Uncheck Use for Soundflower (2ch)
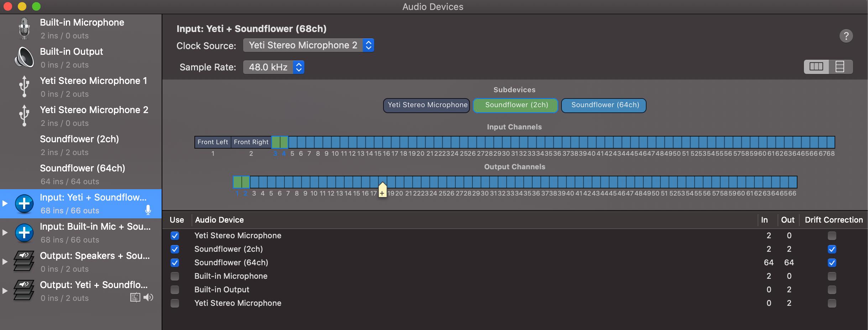Screen dimensions: 868x330 pyautogui.click(x=175, y=249)
